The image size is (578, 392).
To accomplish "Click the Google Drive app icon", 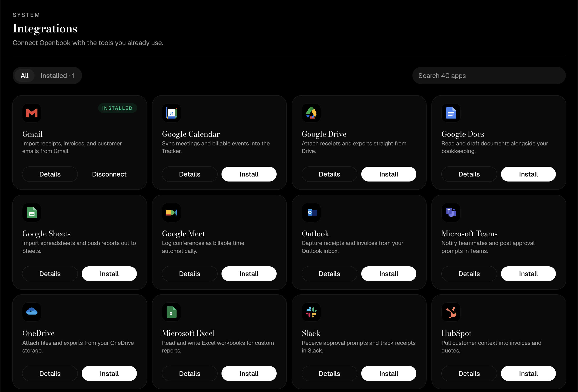I will coord(311,113).
